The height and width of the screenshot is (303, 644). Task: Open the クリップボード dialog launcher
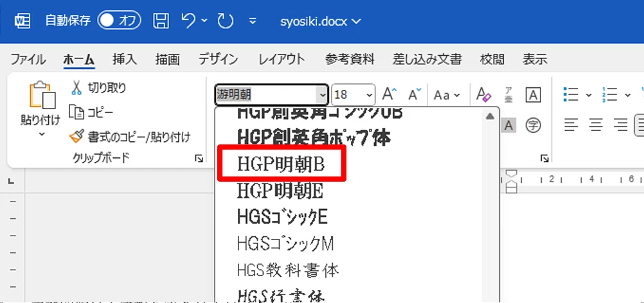coord(199,159)
